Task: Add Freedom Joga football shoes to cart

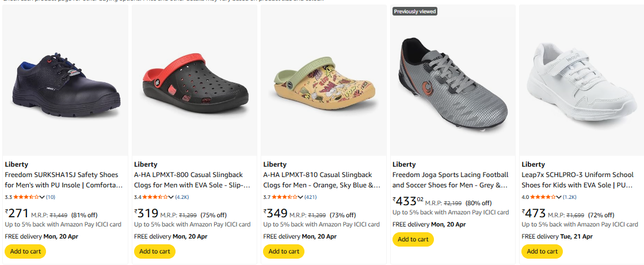Action: coord(413,239)
